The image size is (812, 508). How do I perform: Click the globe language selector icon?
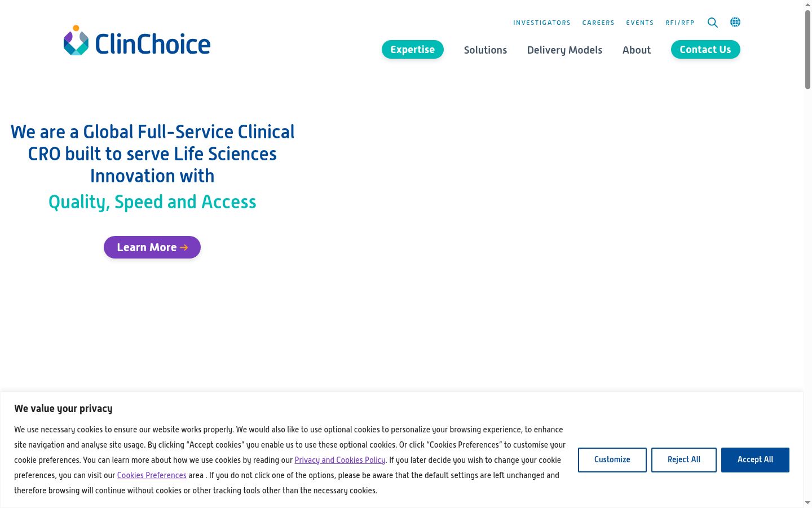[x=735, y=22]
